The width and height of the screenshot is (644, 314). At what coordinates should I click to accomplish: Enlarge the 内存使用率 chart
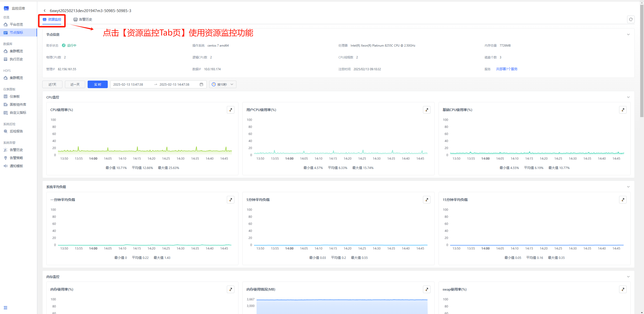click(x=231, y=289)
